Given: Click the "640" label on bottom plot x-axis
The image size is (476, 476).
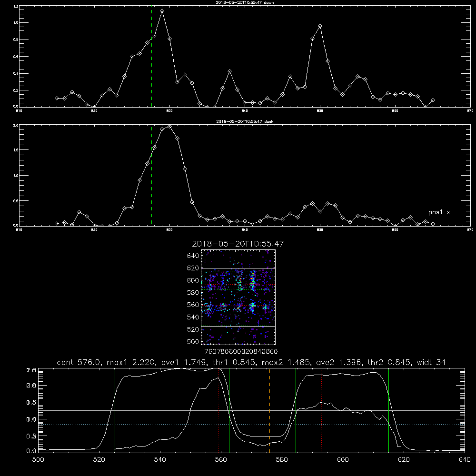Looking at the screenshot, I should click(x=465, y=460).
